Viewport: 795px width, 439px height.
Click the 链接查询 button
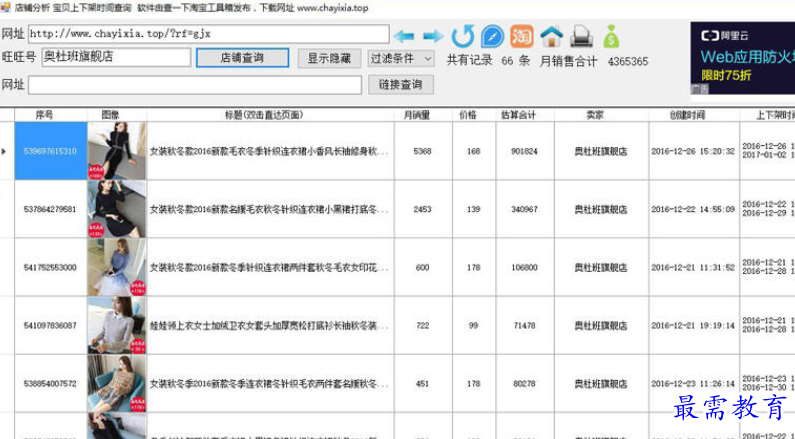(x=401, y=85)
